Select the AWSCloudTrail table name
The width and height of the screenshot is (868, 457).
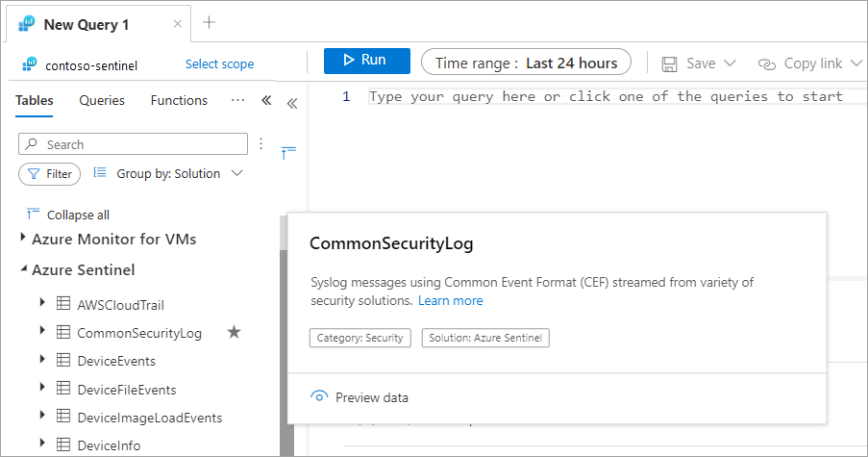121,305
